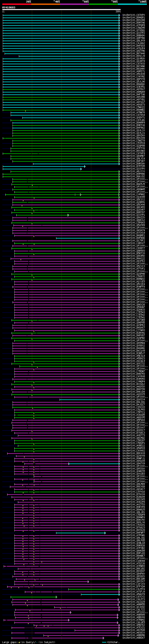Select hit label UniRef100_C5YPC8
The width and height of the screenshot is (149, 644).
(133, 143)
